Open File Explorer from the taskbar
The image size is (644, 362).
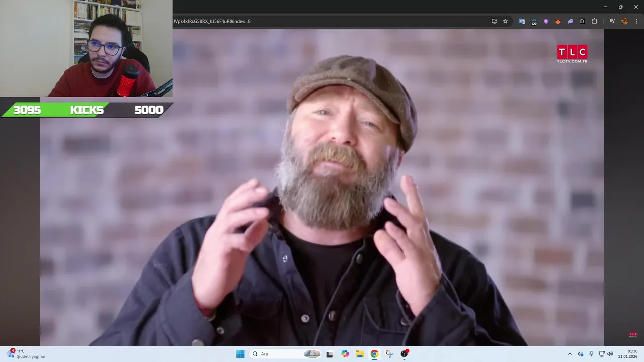pos(360,354)
